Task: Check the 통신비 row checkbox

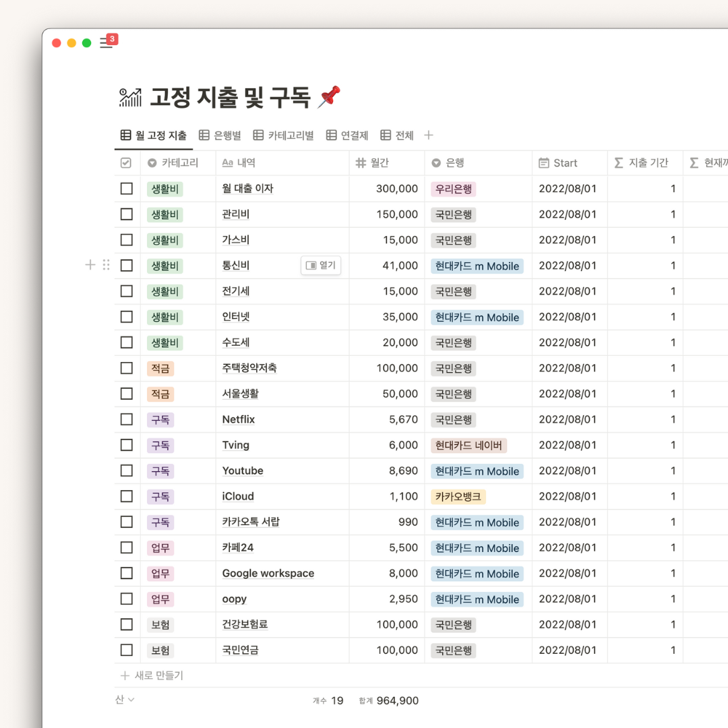Action: [126, 266]
